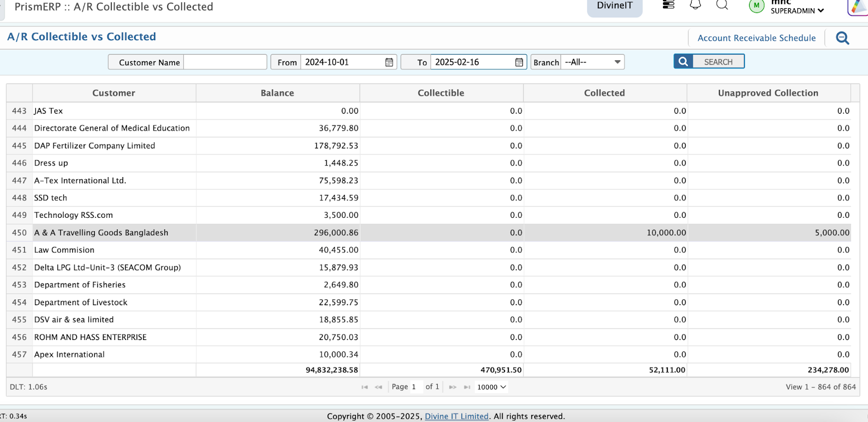Select Delta LPG Ltd-Unit-3 (SEACOM Group) row

[429, 267]
